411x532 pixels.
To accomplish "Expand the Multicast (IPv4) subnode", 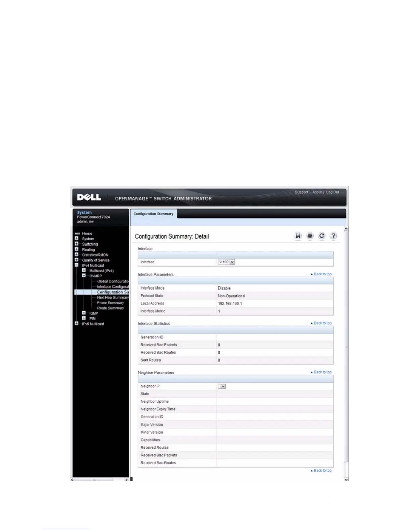I will click(x=84, y=270).
